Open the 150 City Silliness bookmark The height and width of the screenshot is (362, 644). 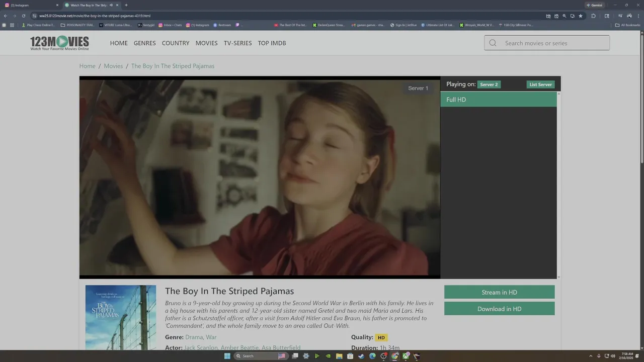(x=516, y=25)
